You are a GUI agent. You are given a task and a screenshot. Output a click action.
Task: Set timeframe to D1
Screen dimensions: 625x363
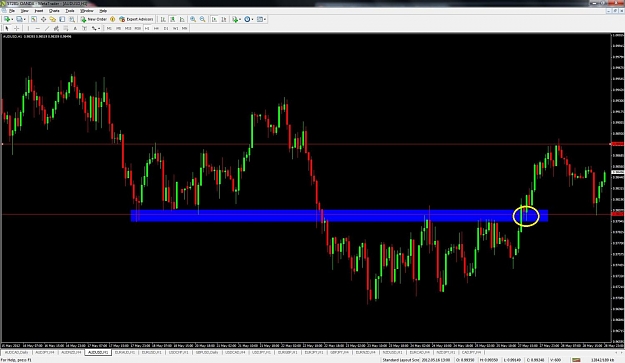tap(166, 28)
